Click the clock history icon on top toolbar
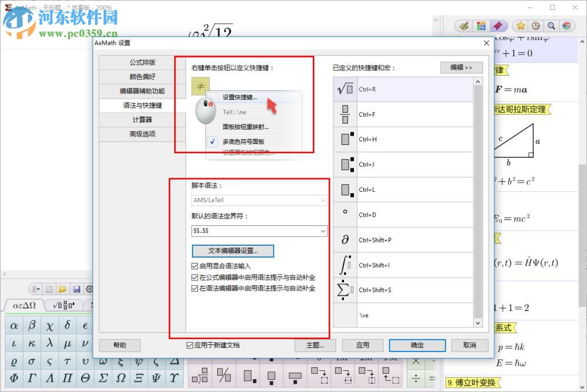This screenshot has height=392, width=587. [536, 26]
